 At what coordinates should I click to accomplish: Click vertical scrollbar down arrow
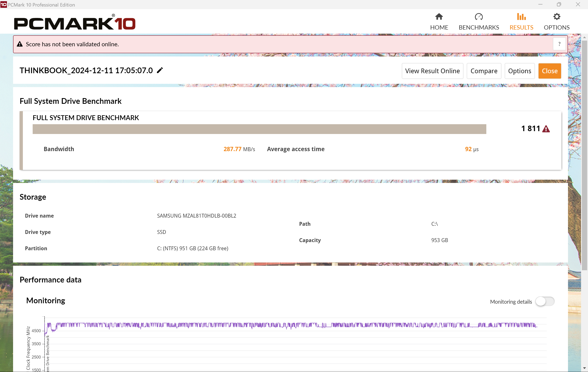pos(584,368)
